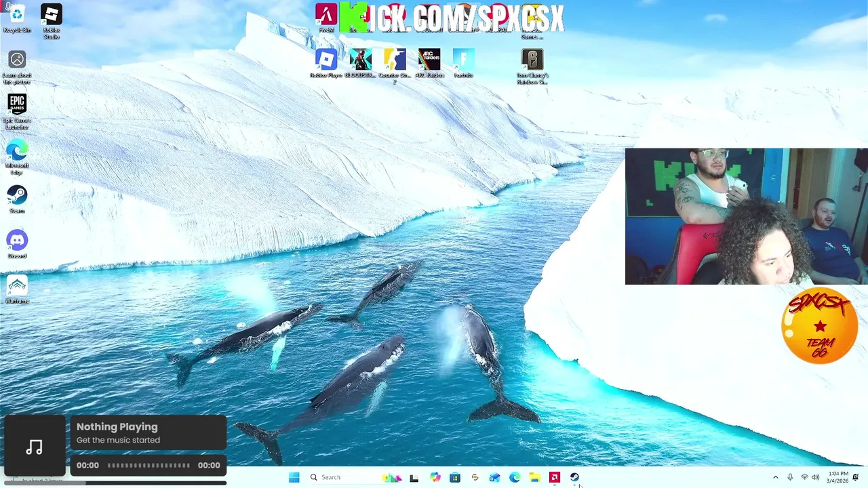Open Microsoft Store from the taskbar
Viewport: 868px width, 488px height.
point(454,477)
